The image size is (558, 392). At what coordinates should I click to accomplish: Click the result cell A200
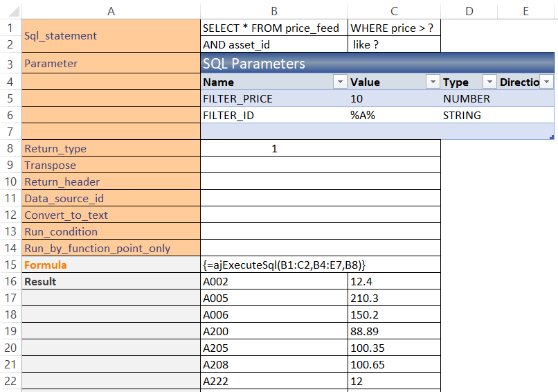274,331
